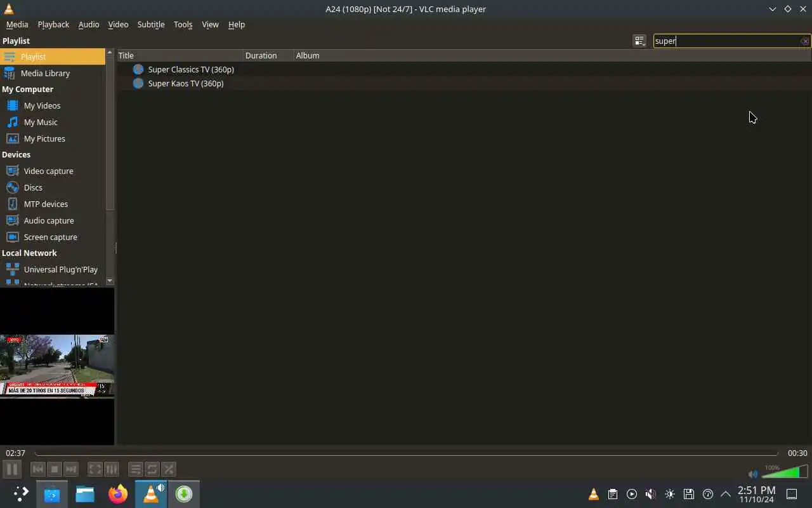812x508 pixels.
Task: Toggle loop repeat mode
Action: pyautogui.click(x=152, y=469)
